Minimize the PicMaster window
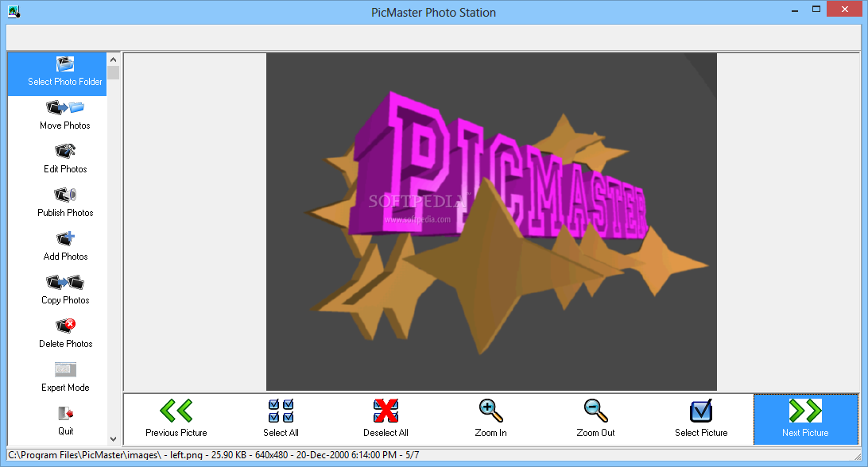The width and height of the screenshot is (868, 467). point(795,10)
